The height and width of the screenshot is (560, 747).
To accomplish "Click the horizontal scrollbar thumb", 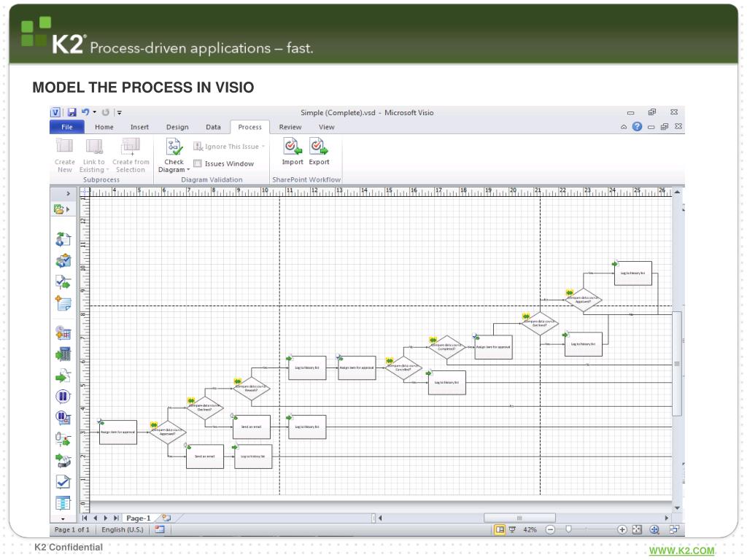I will (x=519, y=518).
